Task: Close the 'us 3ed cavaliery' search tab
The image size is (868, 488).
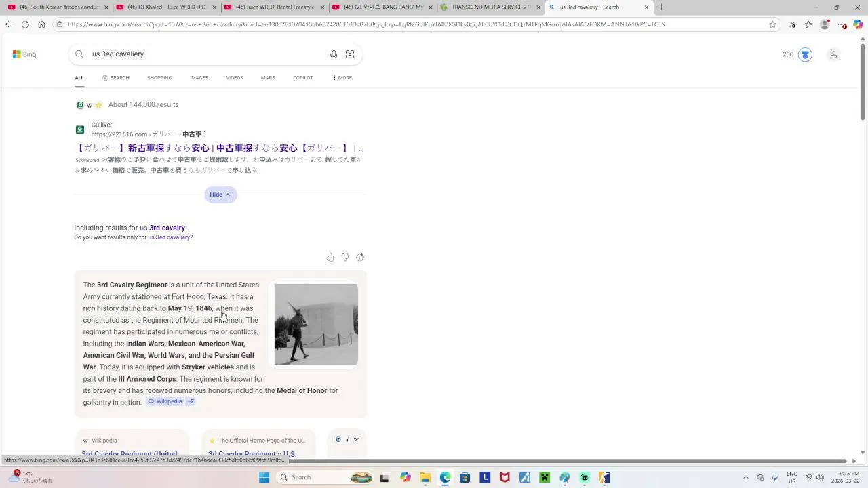Action: 646,7
